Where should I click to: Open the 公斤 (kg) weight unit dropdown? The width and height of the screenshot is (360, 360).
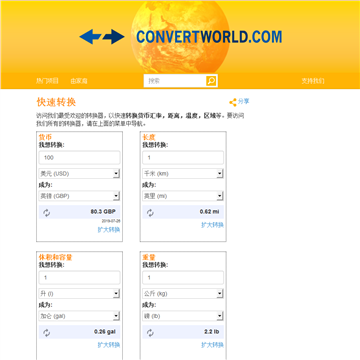[x=183, y=294]
